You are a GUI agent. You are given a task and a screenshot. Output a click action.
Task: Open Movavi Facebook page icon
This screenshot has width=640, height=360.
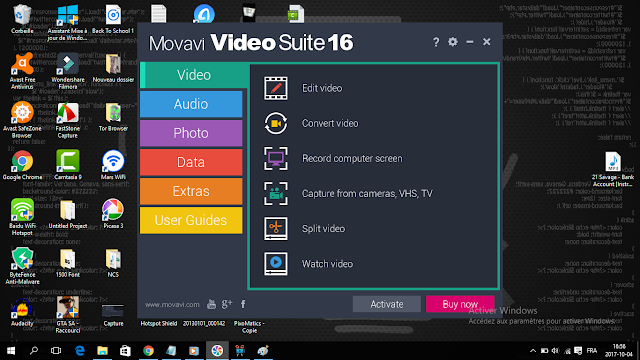point(243,304)
